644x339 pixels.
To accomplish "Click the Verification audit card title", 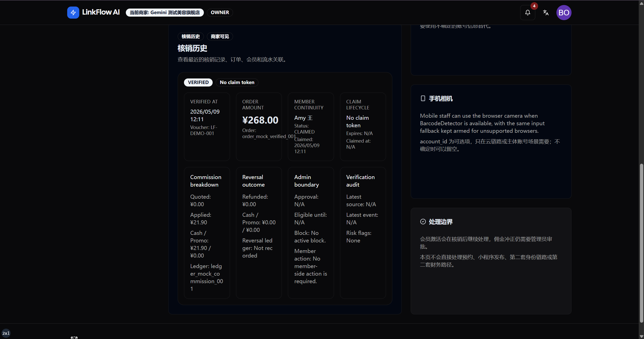I will (360, 181).
